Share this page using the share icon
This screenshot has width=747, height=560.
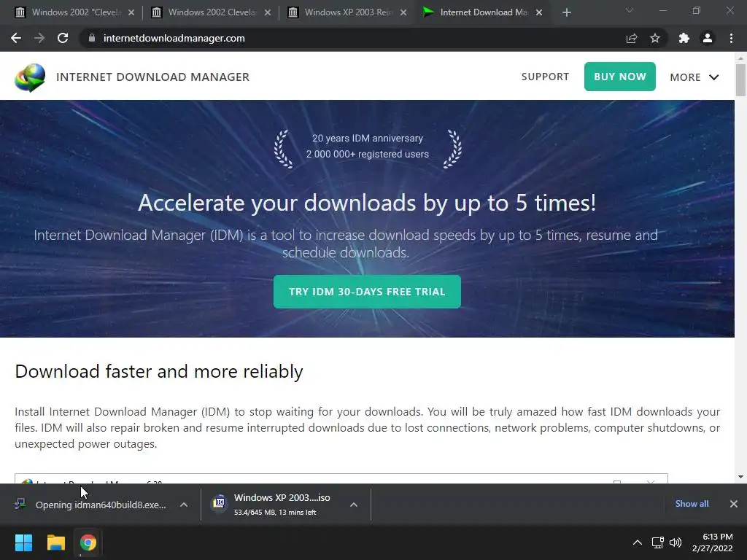[632, 38]
